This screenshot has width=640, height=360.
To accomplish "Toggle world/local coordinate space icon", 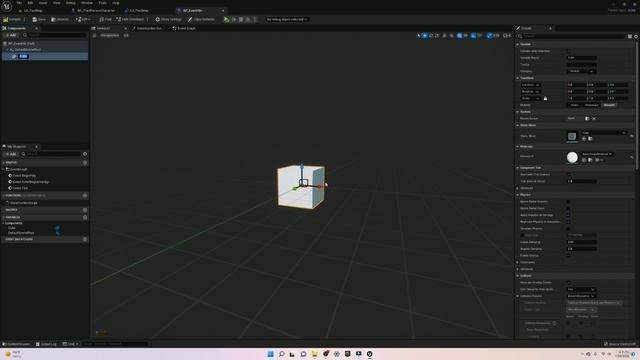I will tap(444, 36).
